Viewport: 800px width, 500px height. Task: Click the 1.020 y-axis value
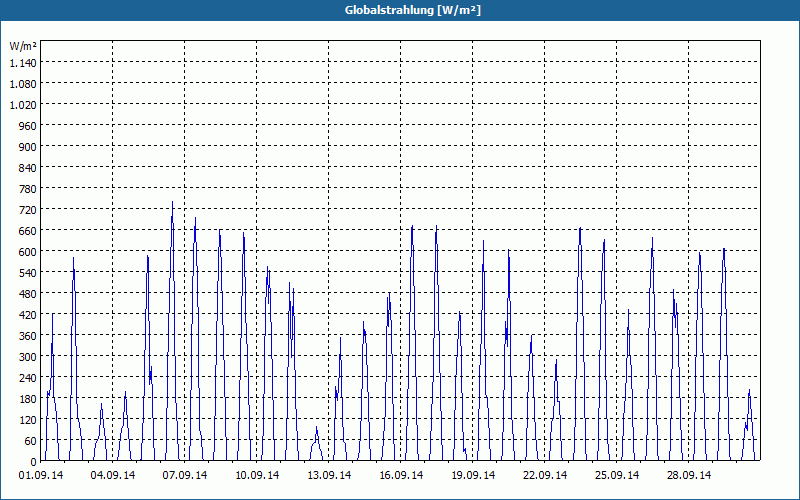pyautogui.click(x=23, y=105)
